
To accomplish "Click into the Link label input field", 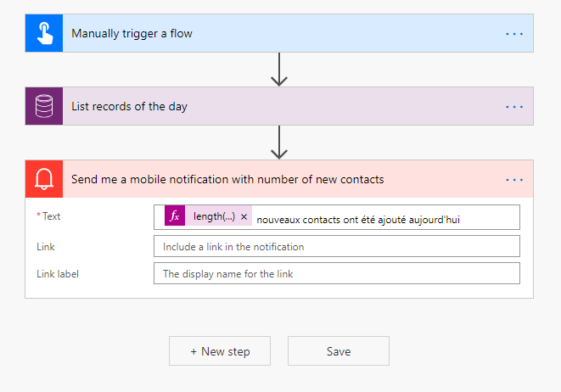I will 336,273.
